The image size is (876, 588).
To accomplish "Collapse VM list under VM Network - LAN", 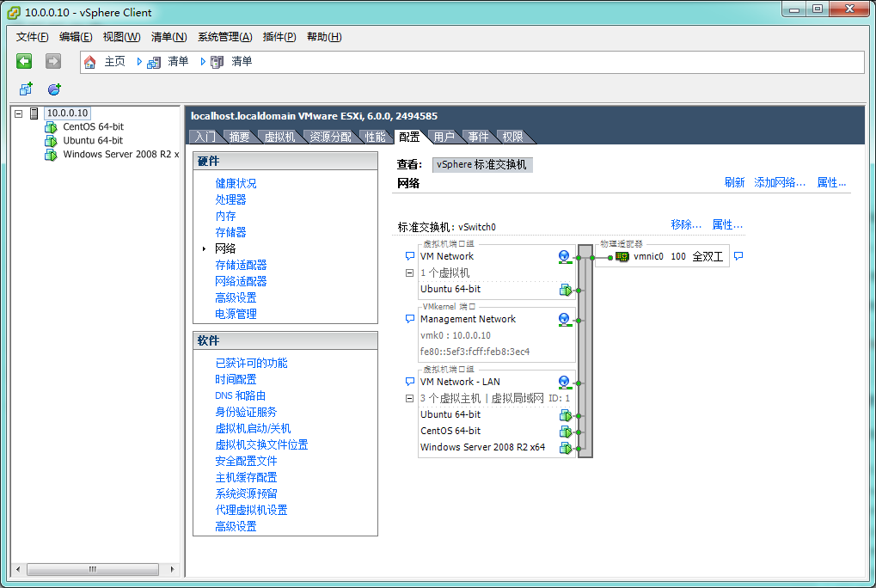I will [x=409, y=399].
